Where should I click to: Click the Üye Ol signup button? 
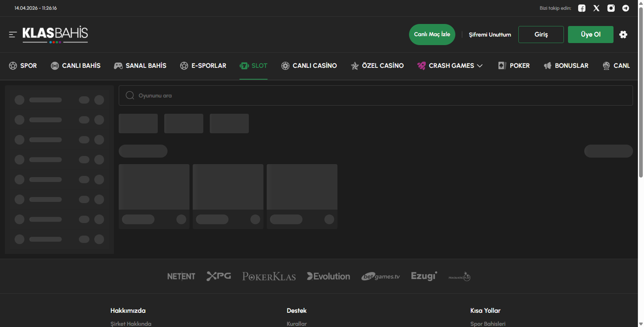590,35
